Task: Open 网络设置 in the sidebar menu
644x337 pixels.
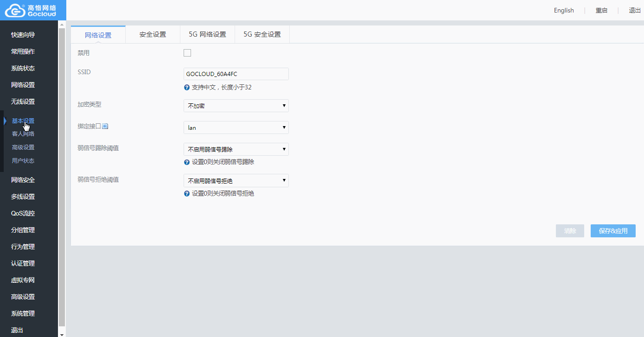Action: (x=23, y=85)
